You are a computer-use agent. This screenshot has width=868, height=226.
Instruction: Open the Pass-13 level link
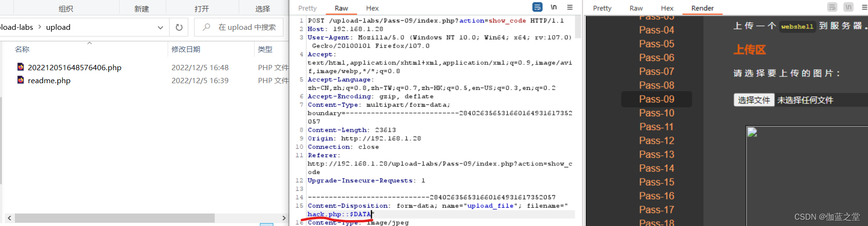pyautogui.click(x=657, y=155)
